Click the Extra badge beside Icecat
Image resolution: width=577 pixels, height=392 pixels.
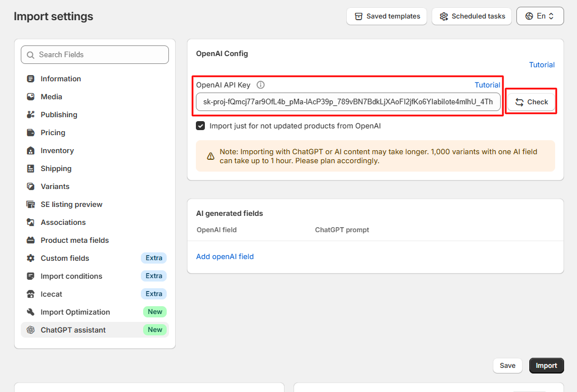coord(154,294)
